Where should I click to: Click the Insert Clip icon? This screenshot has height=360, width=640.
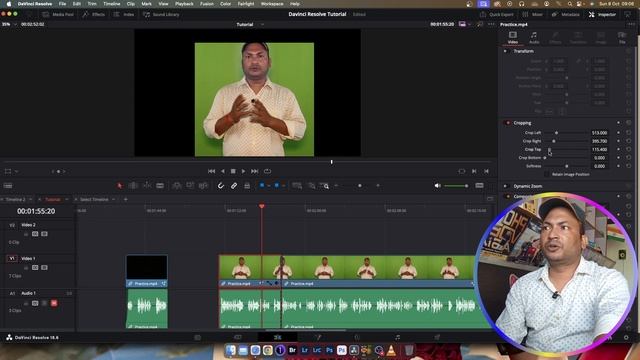click(177, 186)
